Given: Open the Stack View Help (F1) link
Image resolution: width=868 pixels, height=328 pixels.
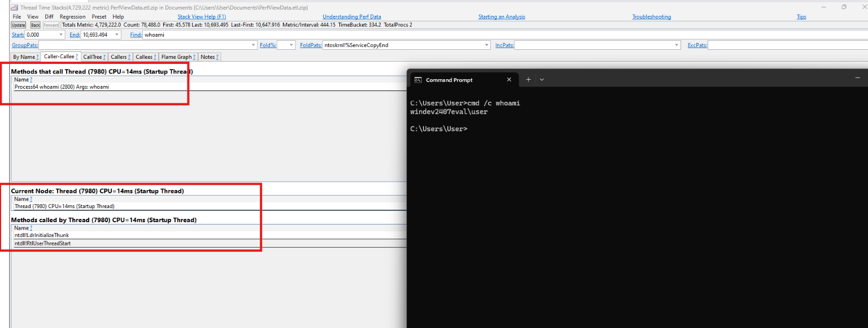Looking at the screenshot, I should coord(202,17).
